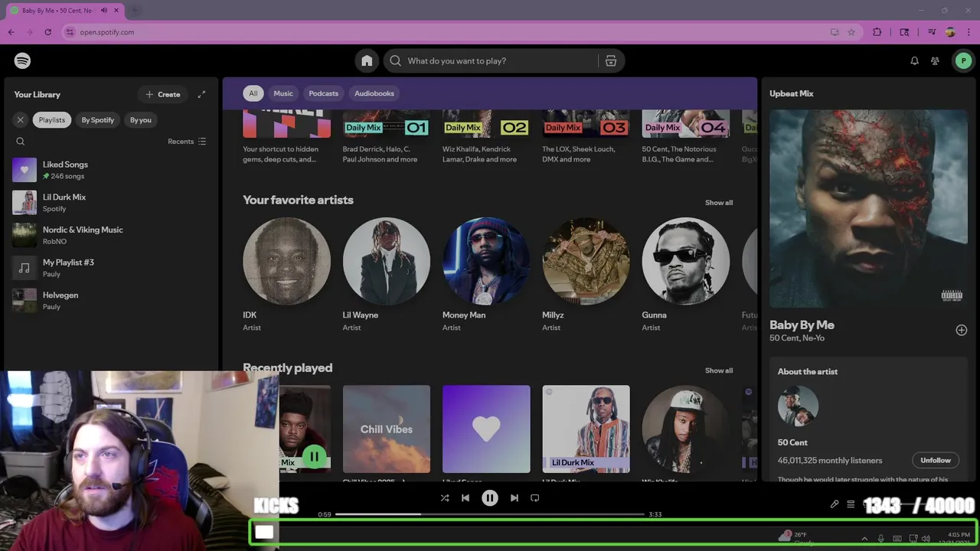
Task: Seek within the song progress bar
Action: (490, 514)
